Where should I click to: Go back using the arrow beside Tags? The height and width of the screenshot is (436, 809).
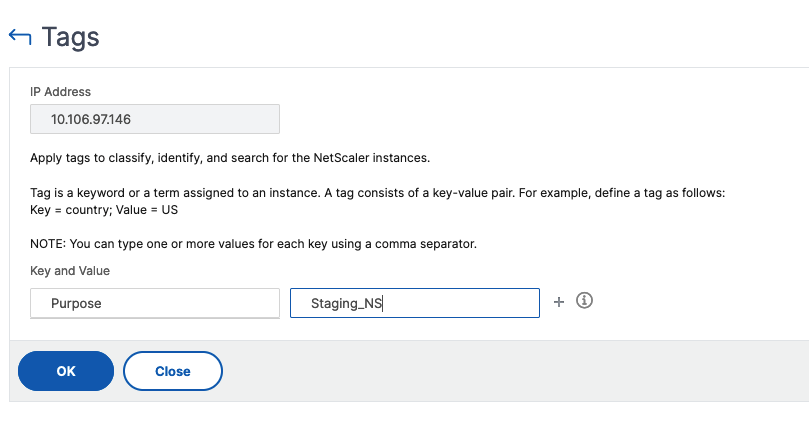coord(20,37)
